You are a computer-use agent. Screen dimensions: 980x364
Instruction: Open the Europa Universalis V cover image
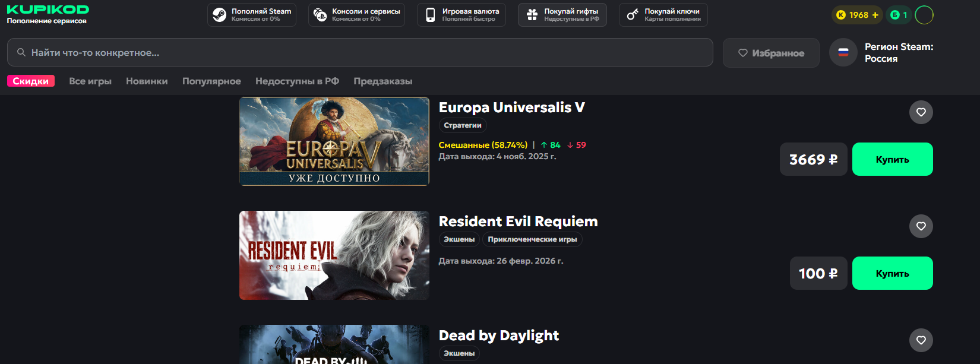pos(334,141)
